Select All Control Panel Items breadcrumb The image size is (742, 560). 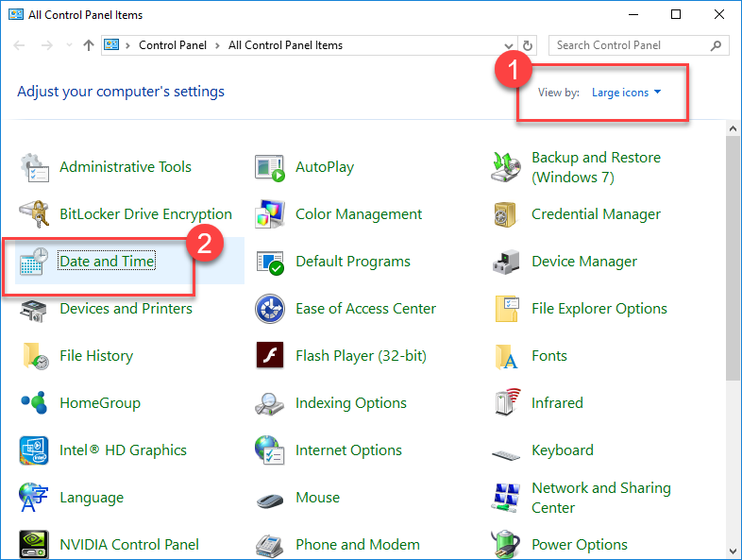[285, 45]
